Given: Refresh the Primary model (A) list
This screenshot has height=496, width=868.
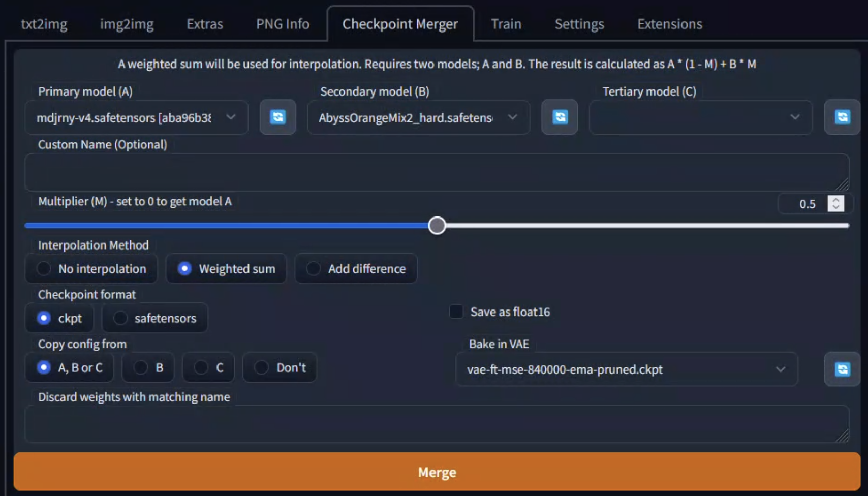Looking at the screenshot, I should coord(277,117).
